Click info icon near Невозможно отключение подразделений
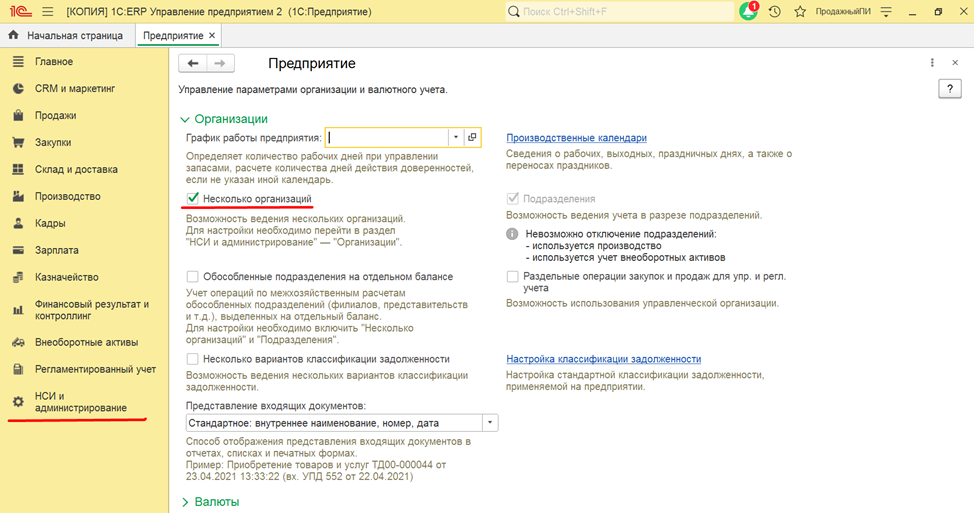The height and width of the screenshot is (513, 974). coord(512,234)
